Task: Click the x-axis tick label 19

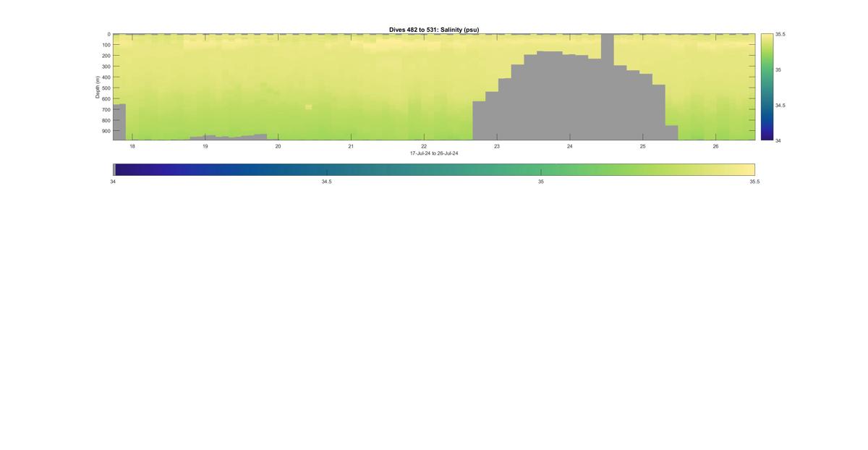Action: click(x=205, y=146)
